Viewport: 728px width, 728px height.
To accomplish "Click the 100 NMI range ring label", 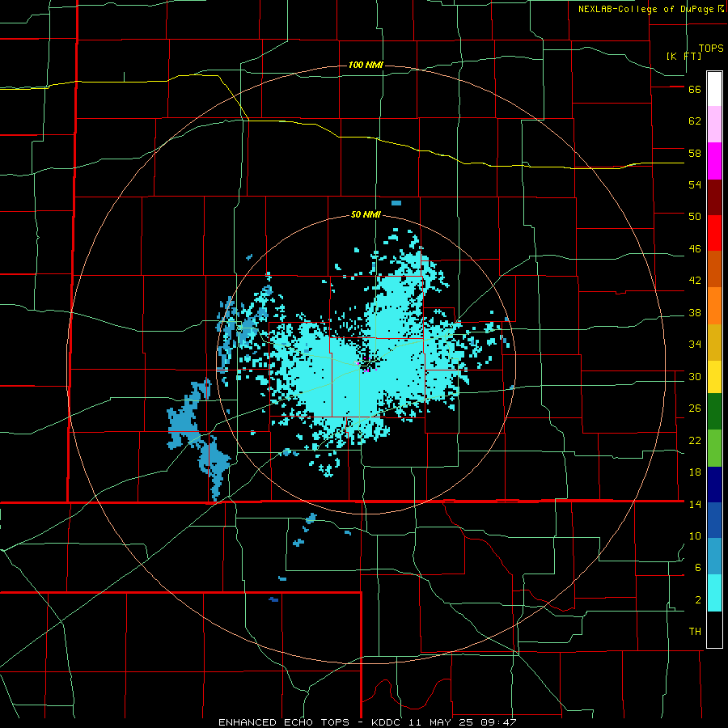I will point(366,65).
